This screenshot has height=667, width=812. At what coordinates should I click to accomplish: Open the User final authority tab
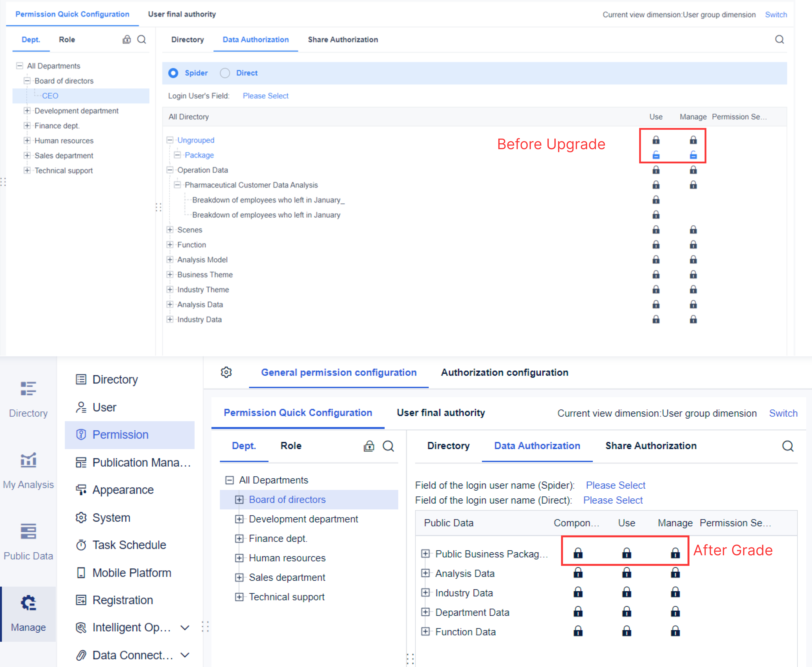pyautogui.click(x=182, y=14)
